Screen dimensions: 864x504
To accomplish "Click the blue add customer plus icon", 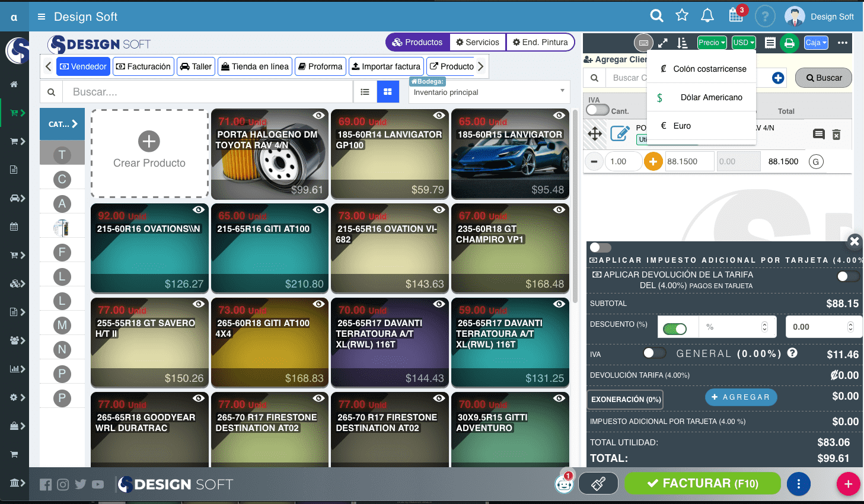I will click(x=778, y=78).
